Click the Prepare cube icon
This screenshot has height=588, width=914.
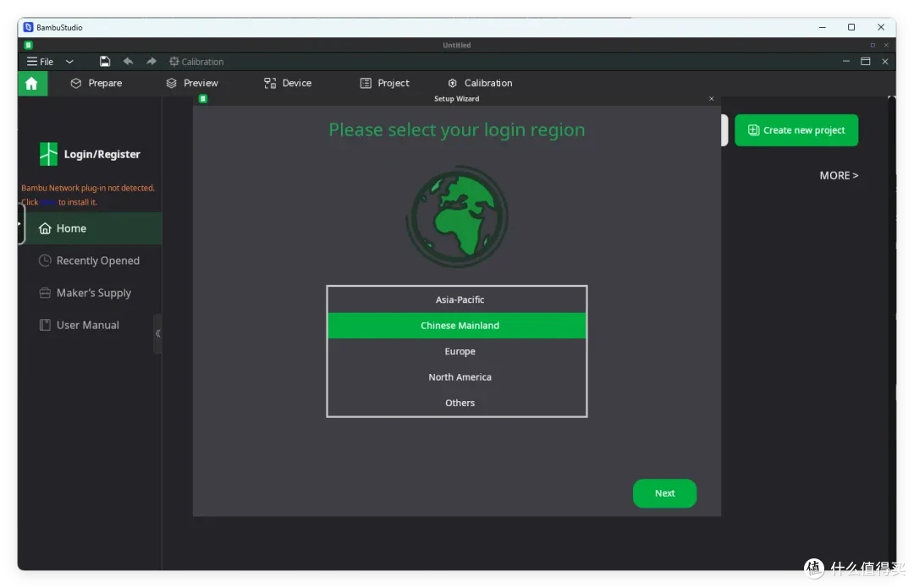(76, 83)
